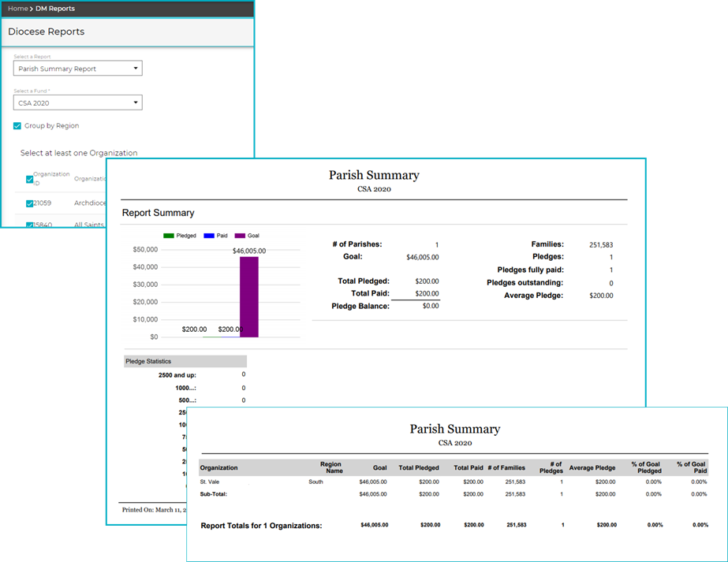Select the Sub-Total row label

(214, 493)
